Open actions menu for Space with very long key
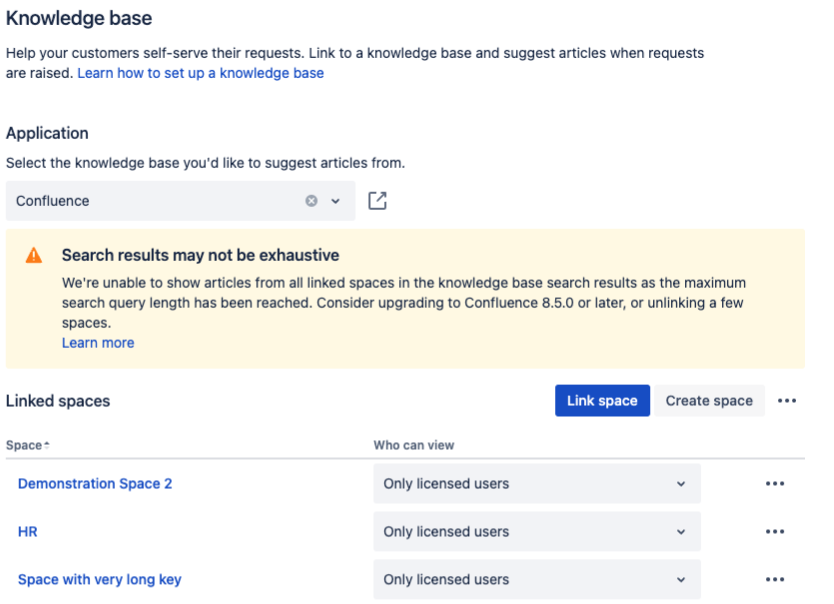The height and width of the screenshot is (604, 834). tap(774, 580)
